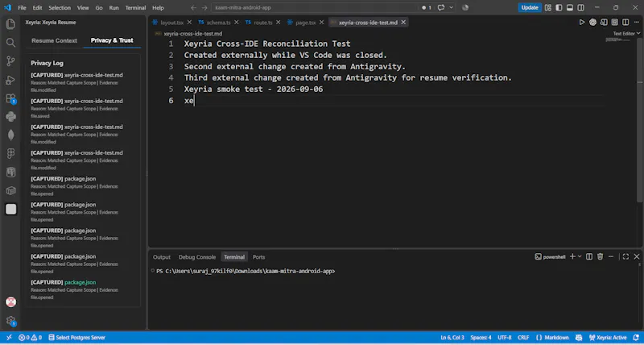Image resolution: width=644 pixels, height=345 pixels.
Task: Create a new terminal with plus icon
Action: pyautogui.click(x=572, y=256)
